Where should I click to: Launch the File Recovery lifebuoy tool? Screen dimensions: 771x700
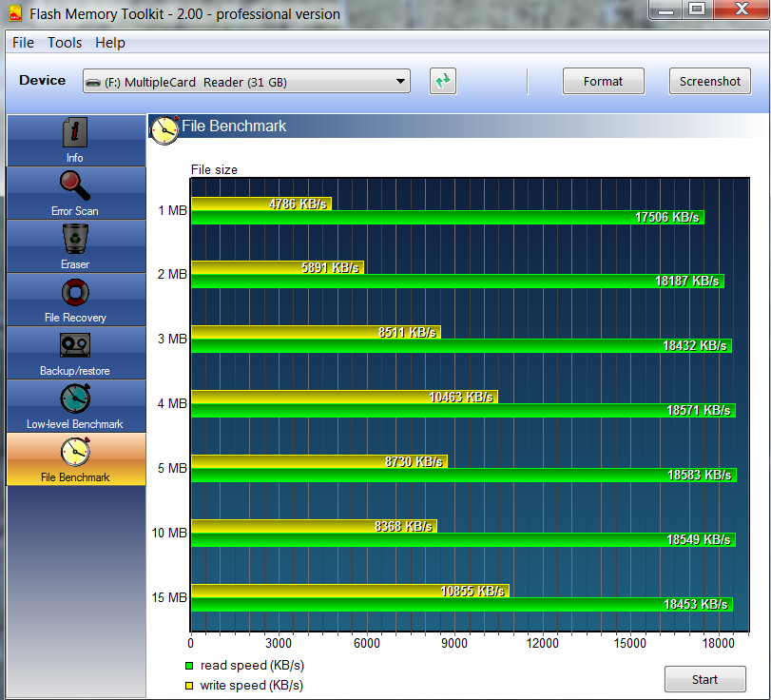tap(75, 293)
